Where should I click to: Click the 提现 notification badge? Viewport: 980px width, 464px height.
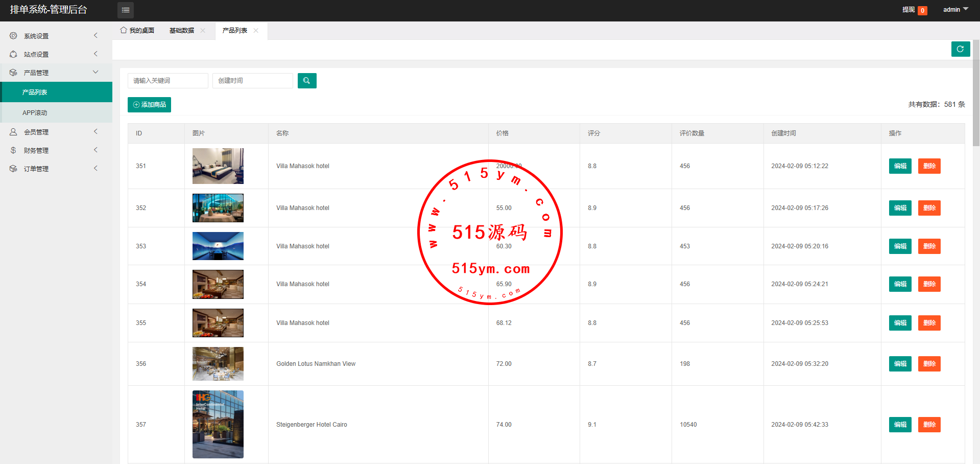(922, 10)
